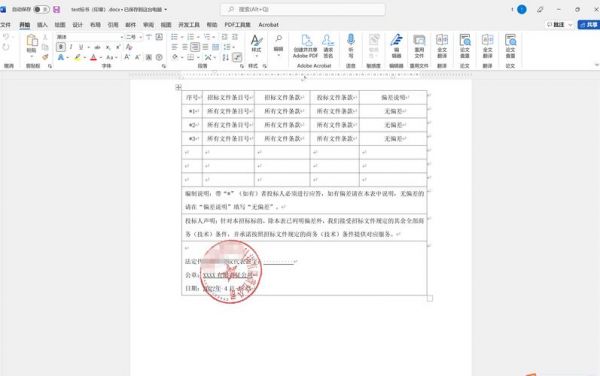
Task: Expand the borders dropdown arrow
Action: pyautogui.click(x=197, y=57)
